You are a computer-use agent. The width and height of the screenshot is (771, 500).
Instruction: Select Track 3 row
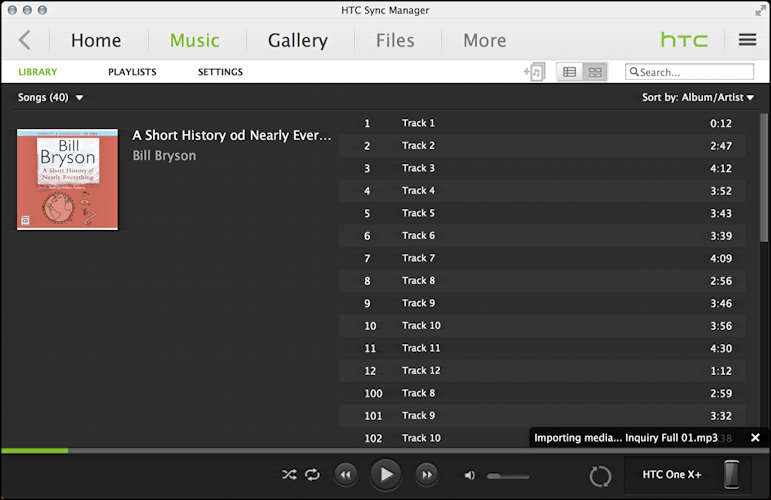point(542,168)
